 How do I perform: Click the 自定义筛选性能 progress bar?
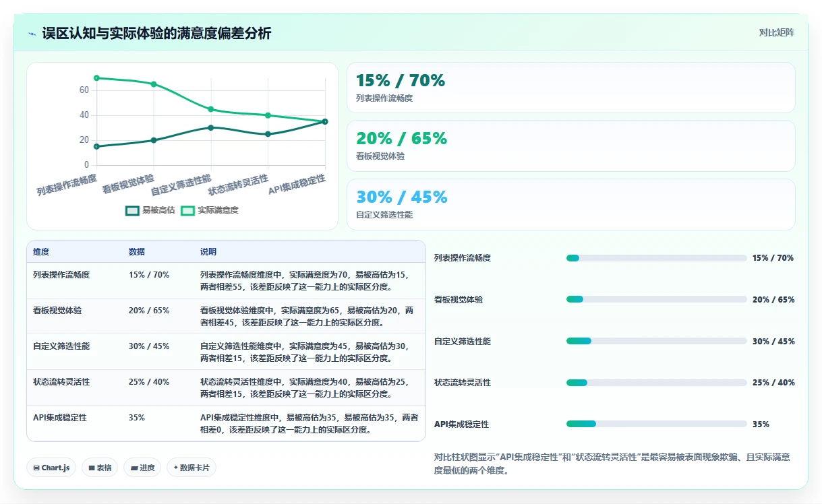[656, 341]
